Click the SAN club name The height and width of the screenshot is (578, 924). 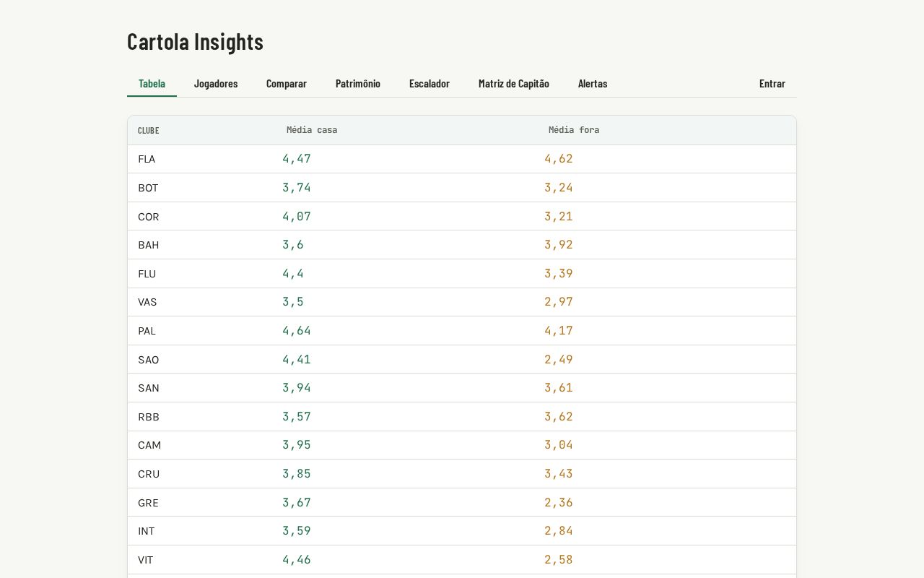click(x=149, y=388)
